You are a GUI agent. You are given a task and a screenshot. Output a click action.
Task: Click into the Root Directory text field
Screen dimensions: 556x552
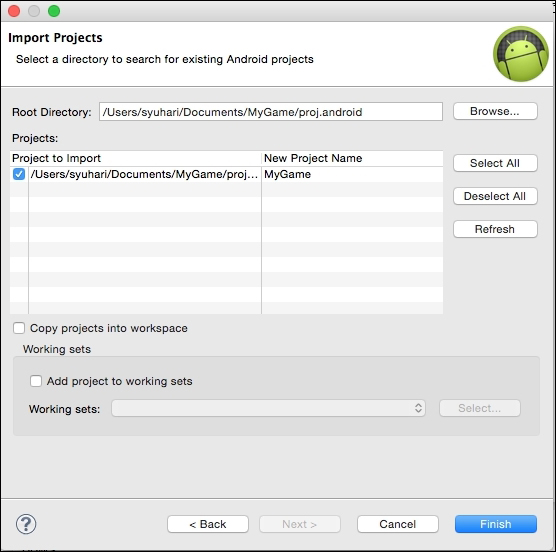[x=271, y=112]
